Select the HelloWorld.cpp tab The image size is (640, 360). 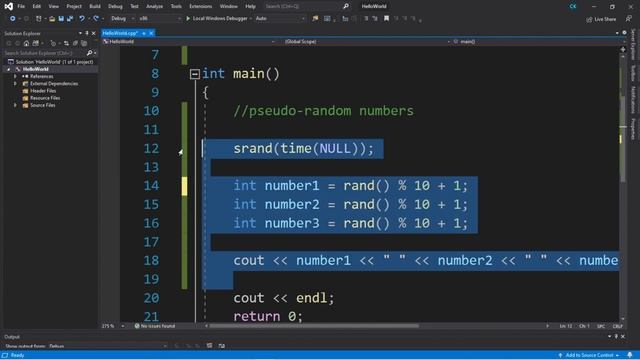coord(120,33)
